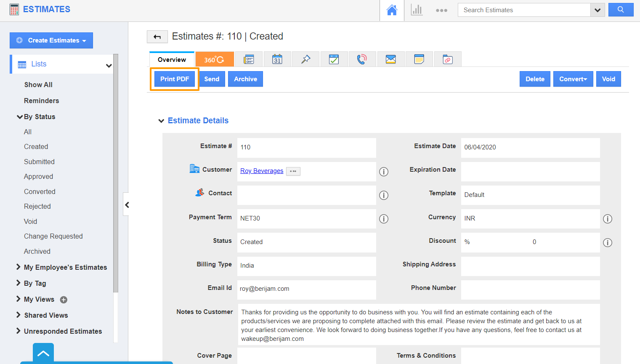Select Show All in sidebar

click(38, 85)
